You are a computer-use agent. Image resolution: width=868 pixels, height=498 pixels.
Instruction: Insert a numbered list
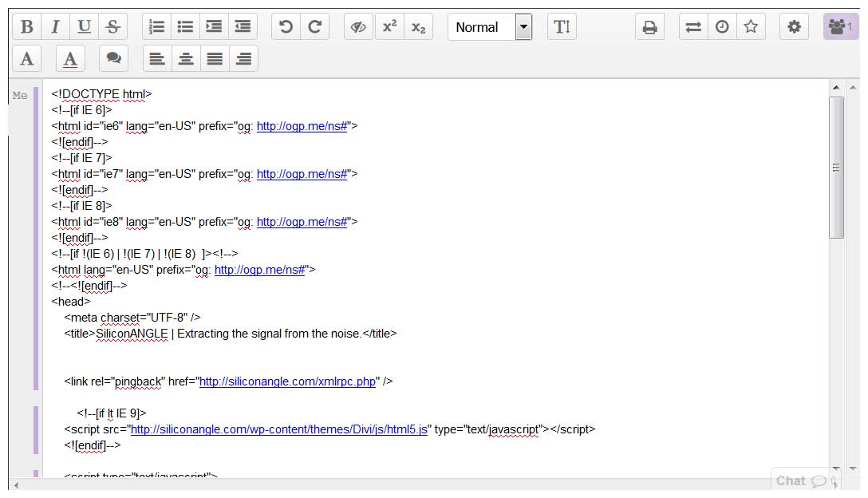tap(156, 26)
